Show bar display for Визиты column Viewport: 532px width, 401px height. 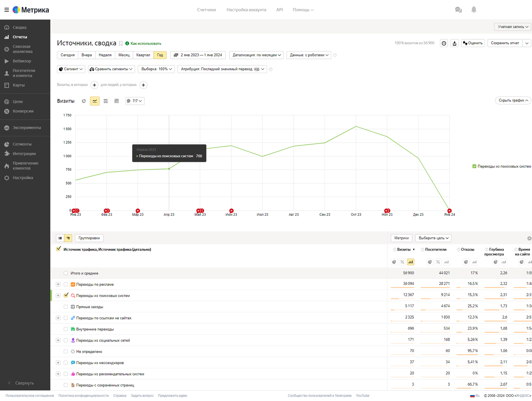tap(410, 262)
